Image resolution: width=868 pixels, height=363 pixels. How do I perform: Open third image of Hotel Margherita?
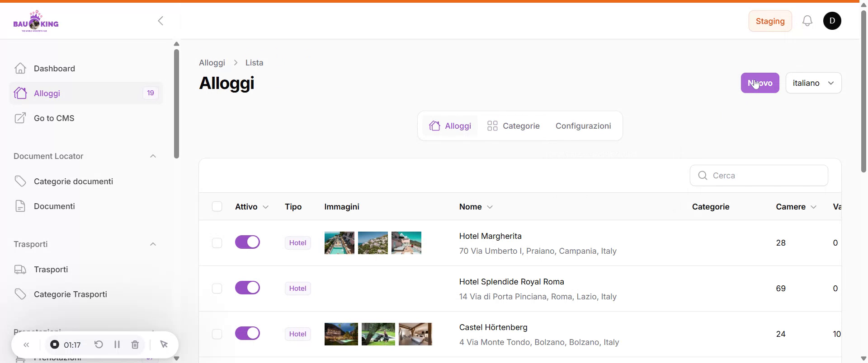(406, 243)
